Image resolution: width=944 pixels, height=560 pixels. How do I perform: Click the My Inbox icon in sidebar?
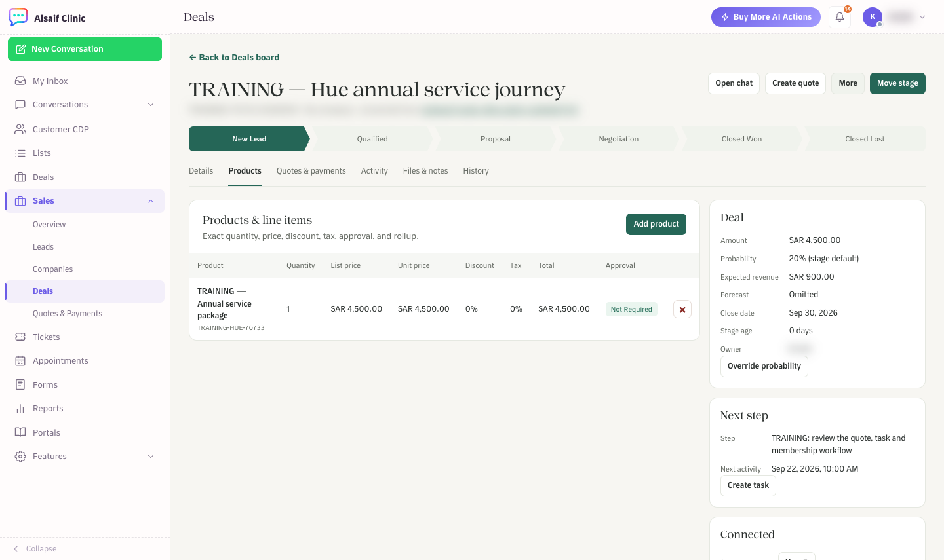click(x=20, y=81)
